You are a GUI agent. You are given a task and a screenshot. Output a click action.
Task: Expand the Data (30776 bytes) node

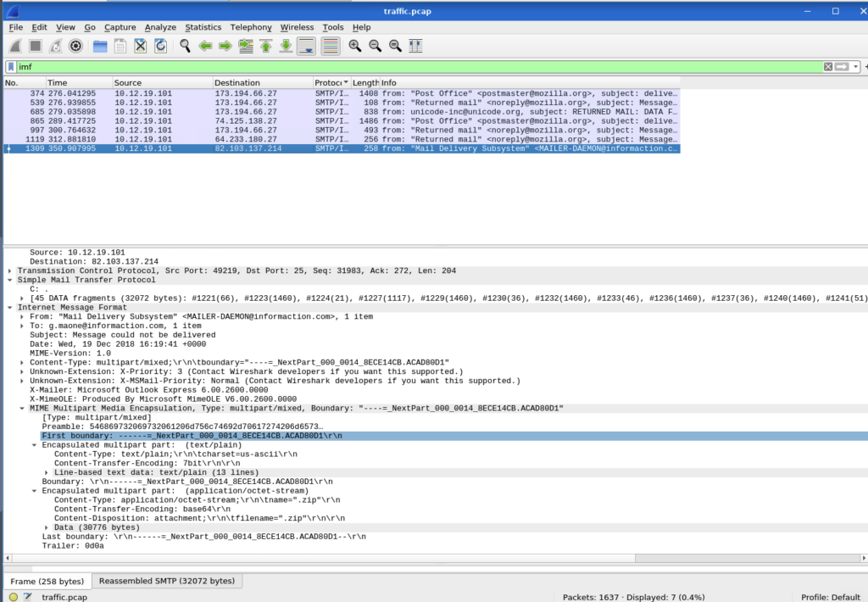pos(47,527)
